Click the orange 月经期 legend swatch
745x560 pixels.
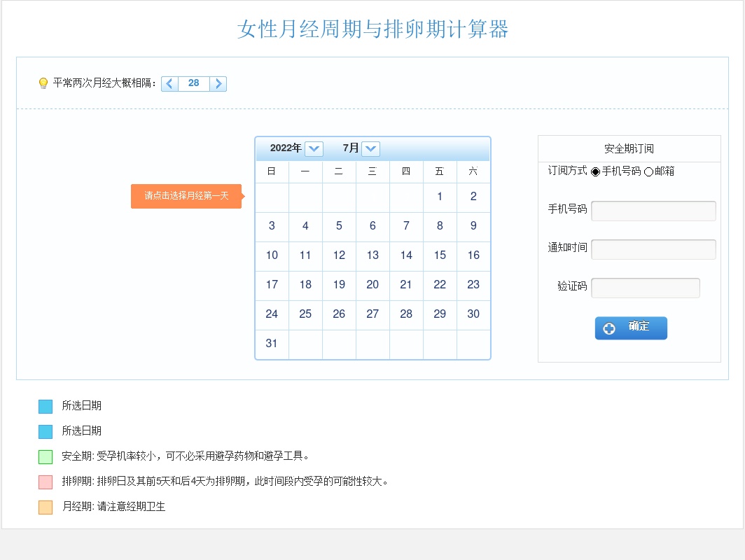pos(46,507)
